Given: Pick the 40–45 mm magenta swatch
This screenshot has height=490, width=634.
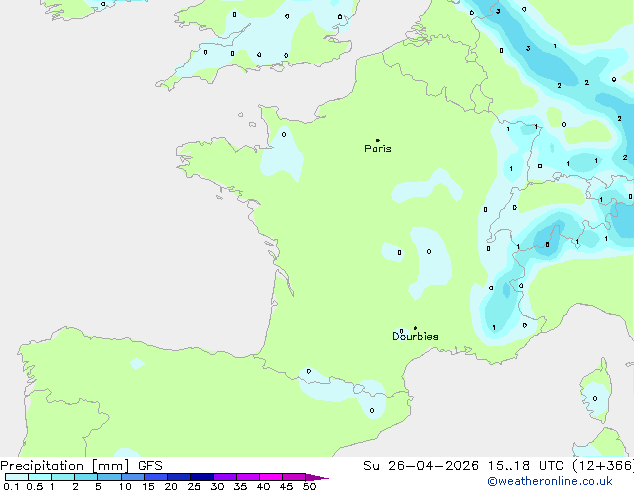Looking at the screenshot, I should point(271,477).
